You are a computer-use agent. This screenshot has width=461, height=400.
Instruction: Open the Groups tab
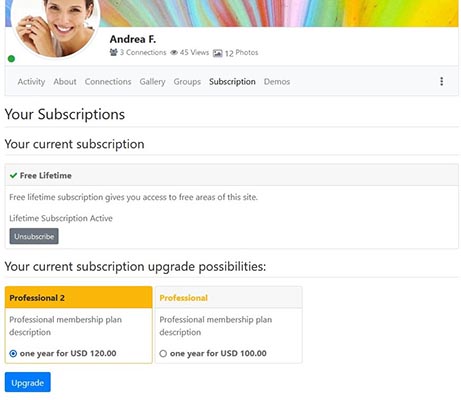187,82
